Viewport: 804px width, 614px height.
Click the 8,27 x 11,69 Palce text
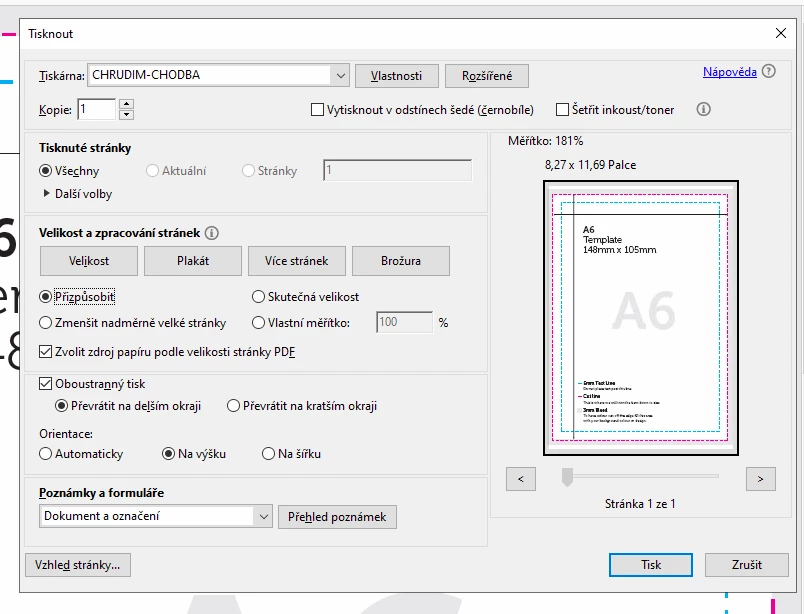590,165
